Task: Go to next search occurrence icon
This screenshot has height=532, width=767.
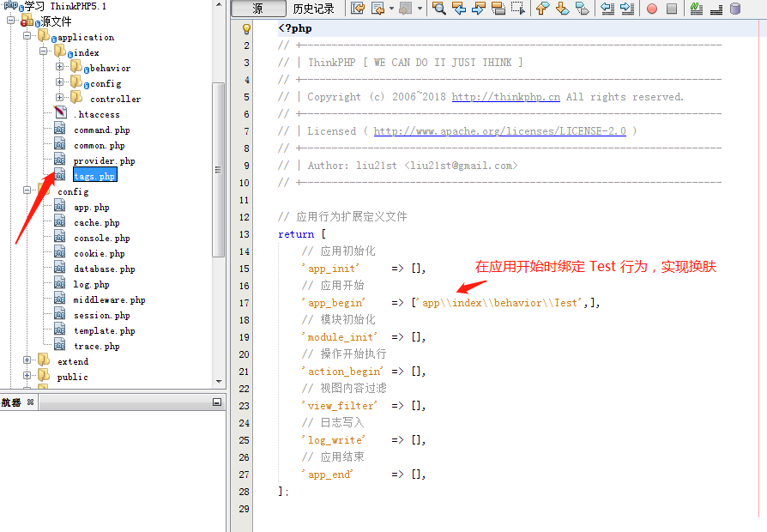Action: (479, 9)
